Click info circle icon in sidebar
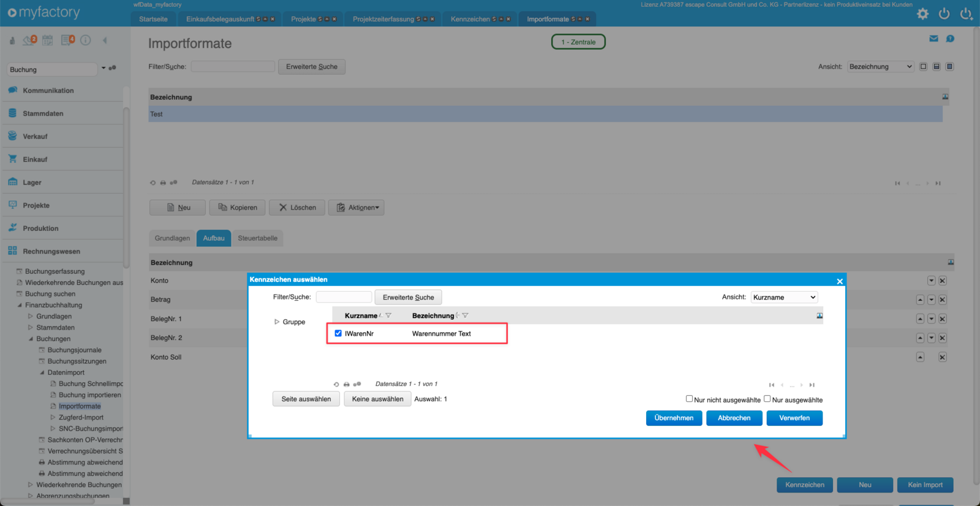 tap(86, 40)
